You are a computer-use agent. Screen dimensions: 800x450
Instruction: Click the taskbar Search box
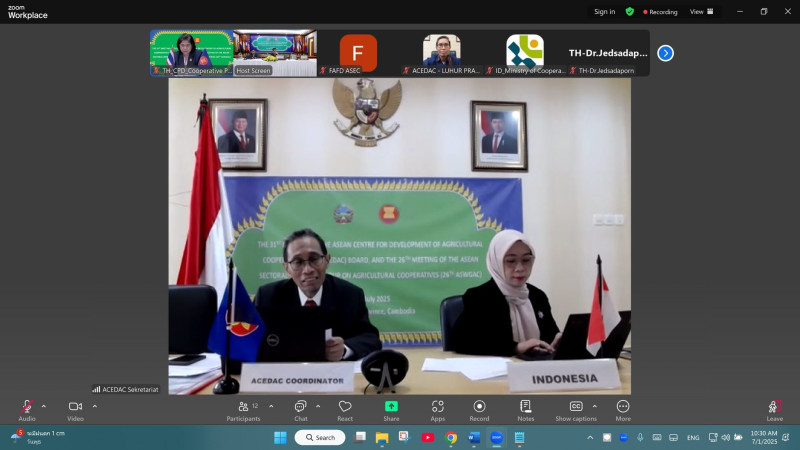click(320, 437)
